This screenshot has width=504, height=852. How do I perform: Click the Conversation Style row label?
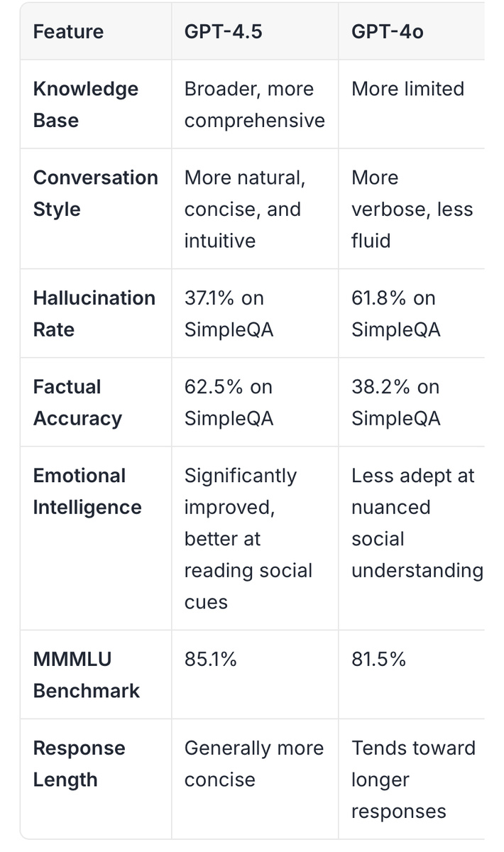tap(95, 193)
